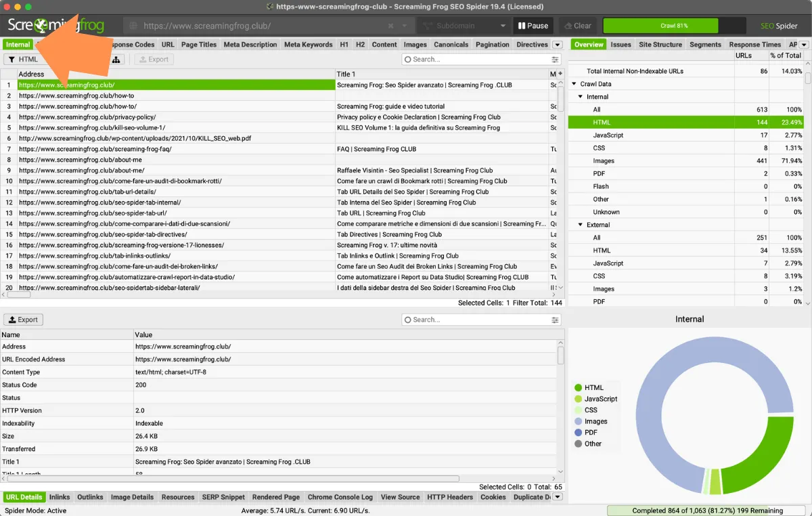Click the Screaming Frog logo
The width and height of the screenshot is (812, 516).
pyautogui.click(x=55, y=26)
